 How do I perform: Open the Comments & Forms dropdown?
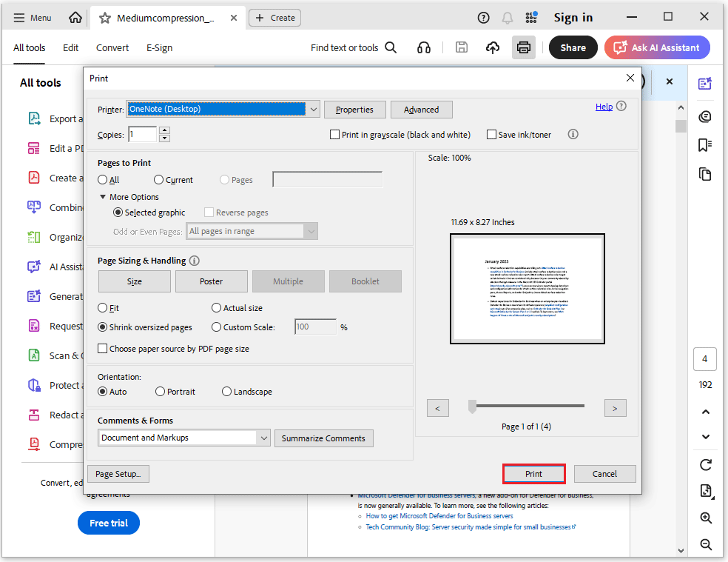point(265,438)
